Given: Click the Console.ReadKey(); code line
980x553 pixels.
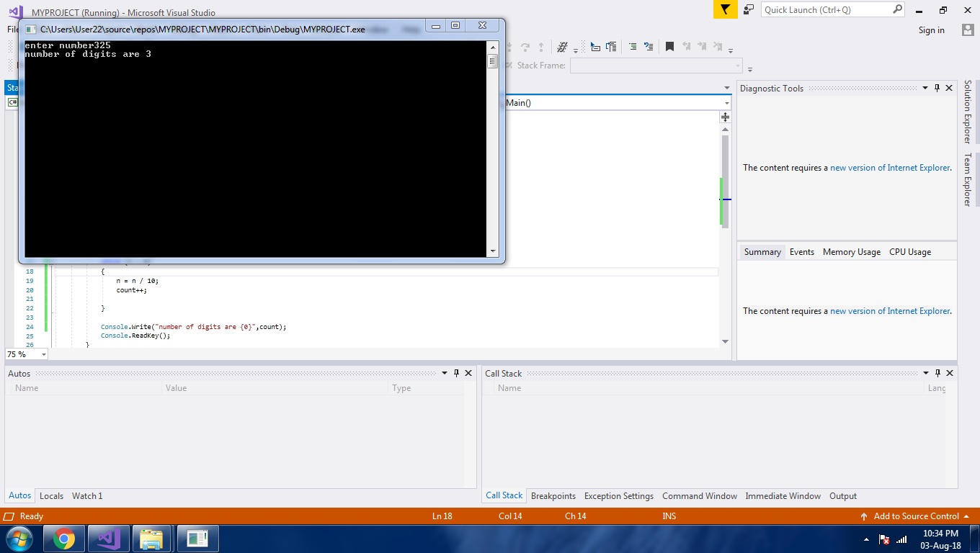Looking at the screenshot, I should click(x=135, y=336).
